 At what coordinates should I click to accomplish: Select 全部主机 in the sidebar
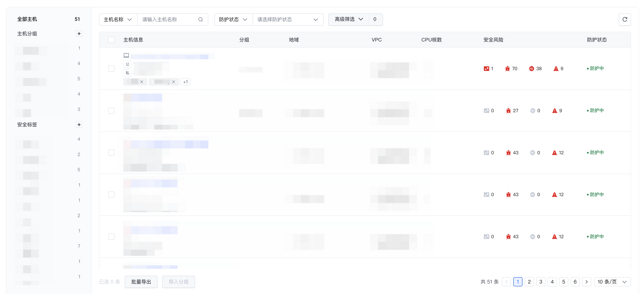point(27,19)
